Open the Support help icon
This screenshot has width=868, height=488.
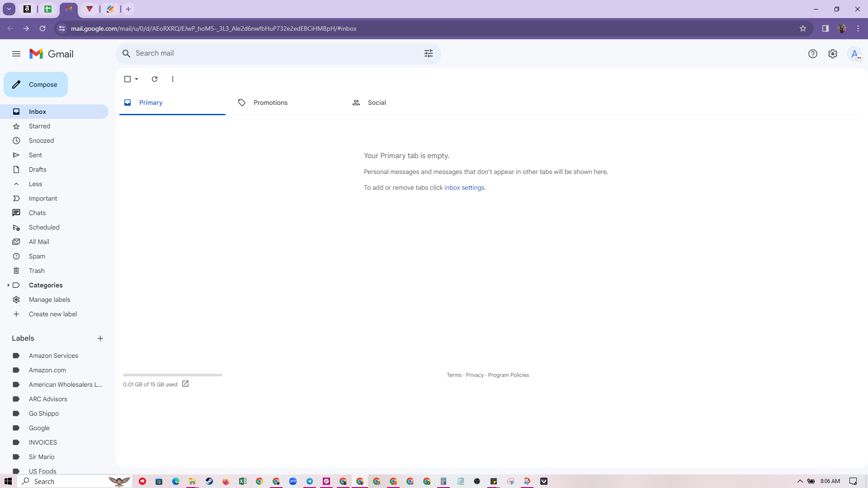click(x=813, y=54)
